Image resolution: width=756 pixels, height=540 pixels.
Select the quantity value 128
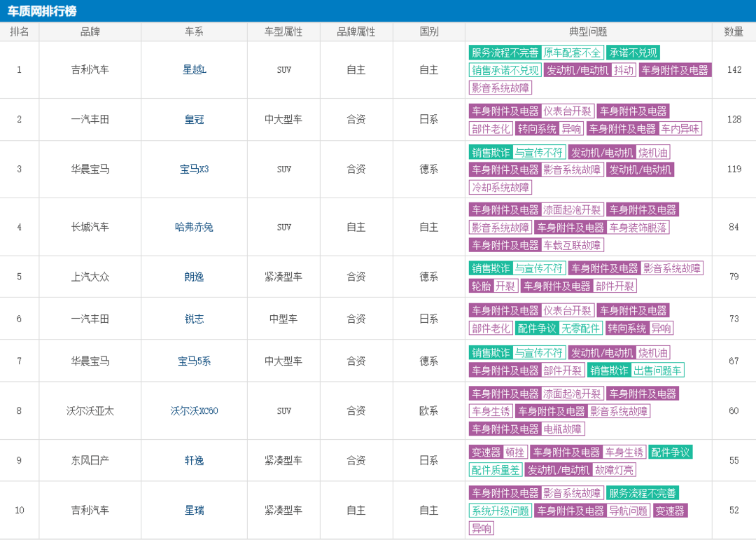(734, 119)
